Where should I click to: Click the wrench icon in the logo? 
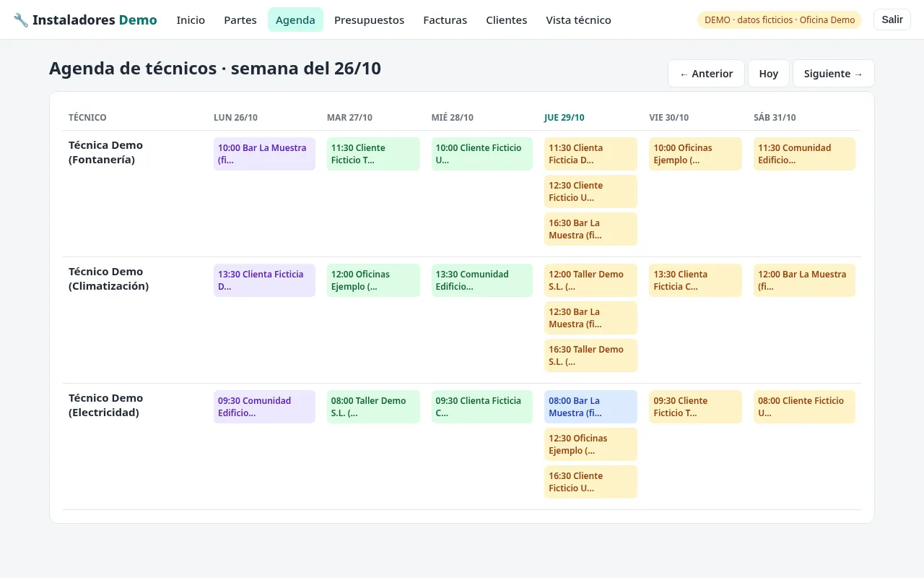click(21, 20)
